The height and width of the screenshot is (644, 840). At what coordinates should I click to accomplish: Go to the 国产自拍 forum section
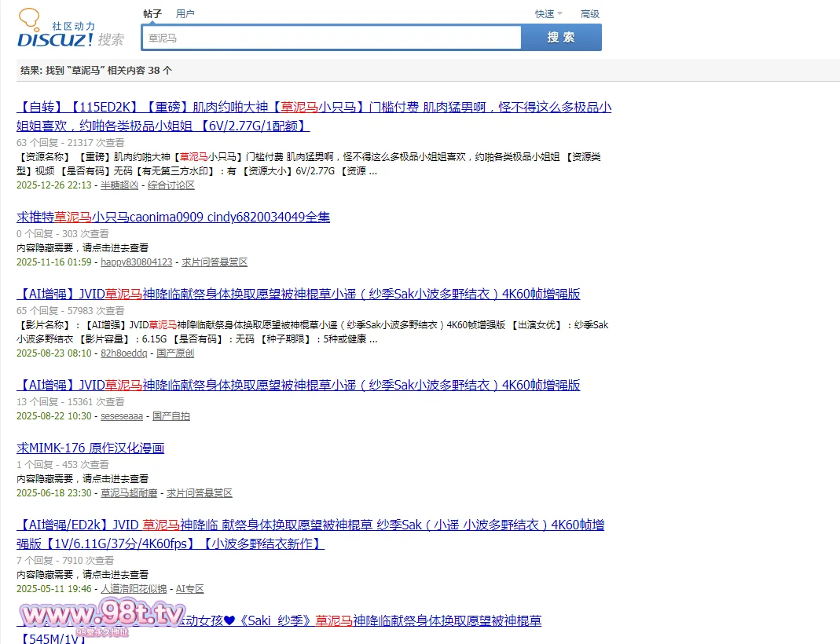click(171, 416)
